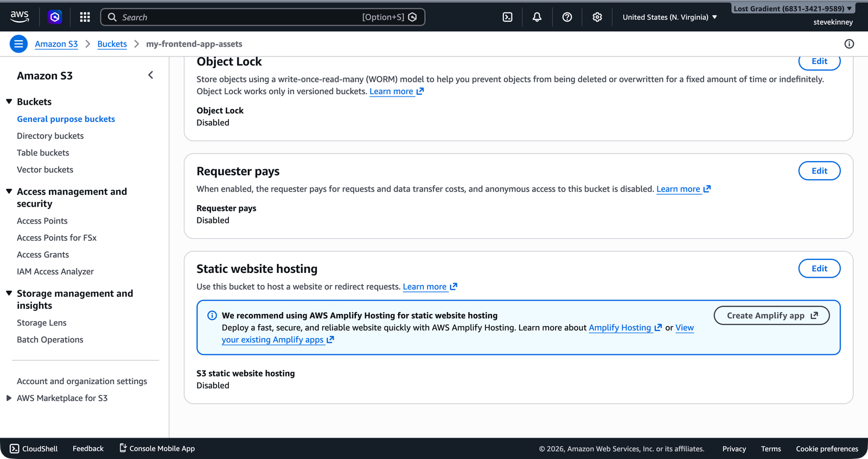Open the help question mark icon
The height and width of the screenshot is (459, 868).
click(567, 17)
